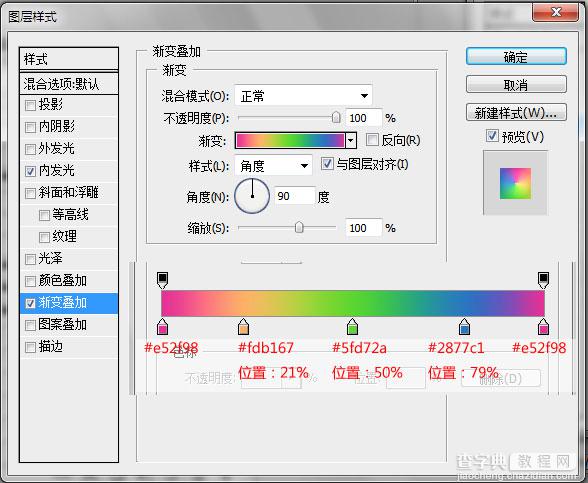The height and width of the screenshot is (483, 588).
Task: Enable the 投影 drop shadow checkbox
Action: pyautogui.click(x=30, y=105)
